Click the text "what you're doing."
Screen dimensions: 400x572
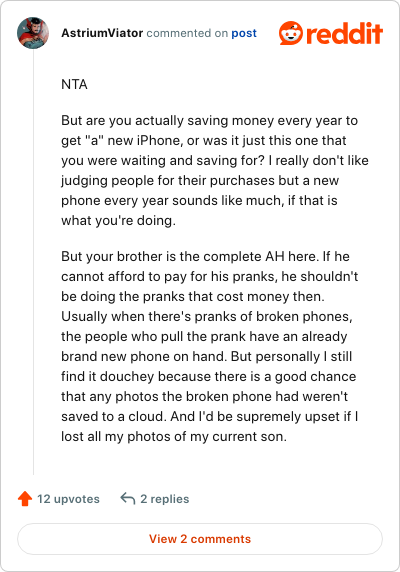click(x=119, y=220)
